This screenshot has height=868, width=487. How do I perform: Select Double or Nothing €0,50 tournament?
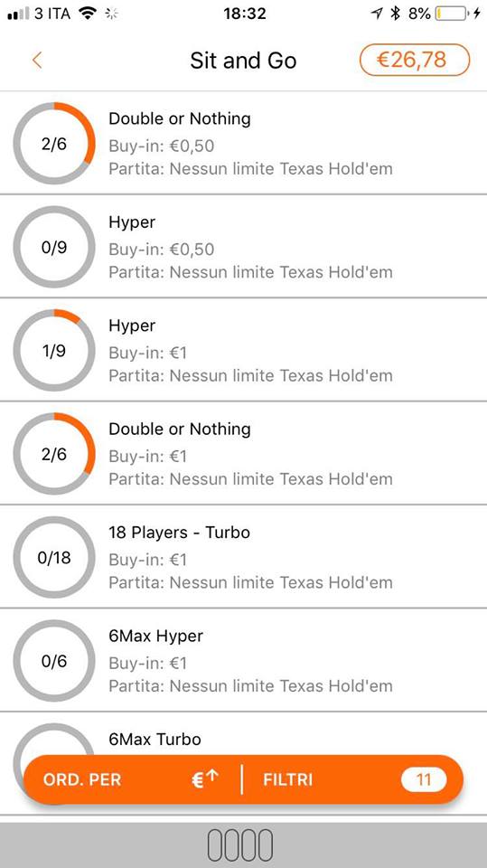[244, 143]
